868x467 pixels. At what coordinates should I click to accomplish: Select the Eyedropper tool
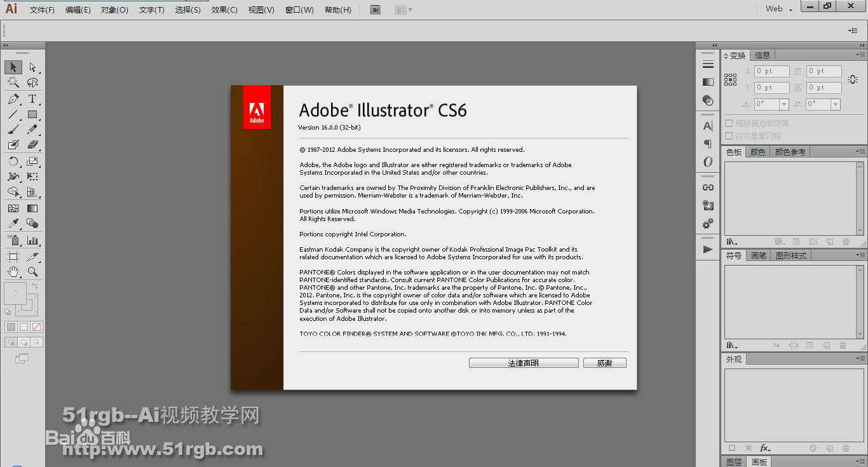coord(13,224)
